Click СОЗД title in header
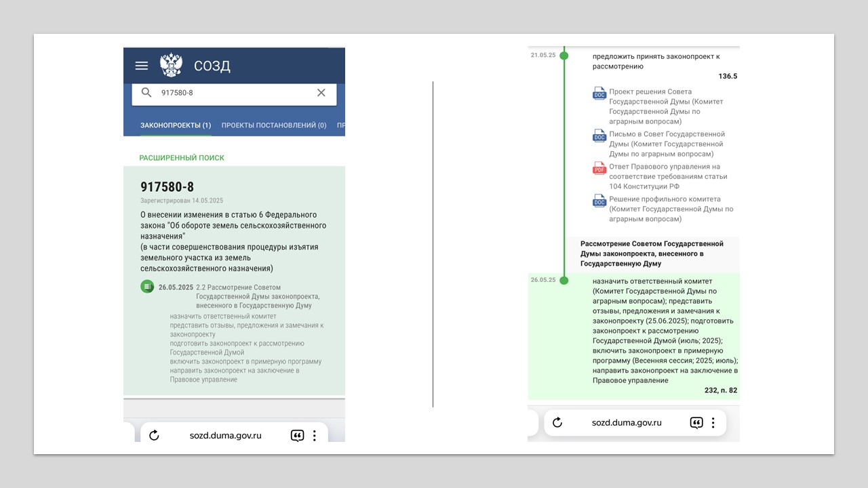Viewport: 868px width, 488px height. click(x=212, y=66)
